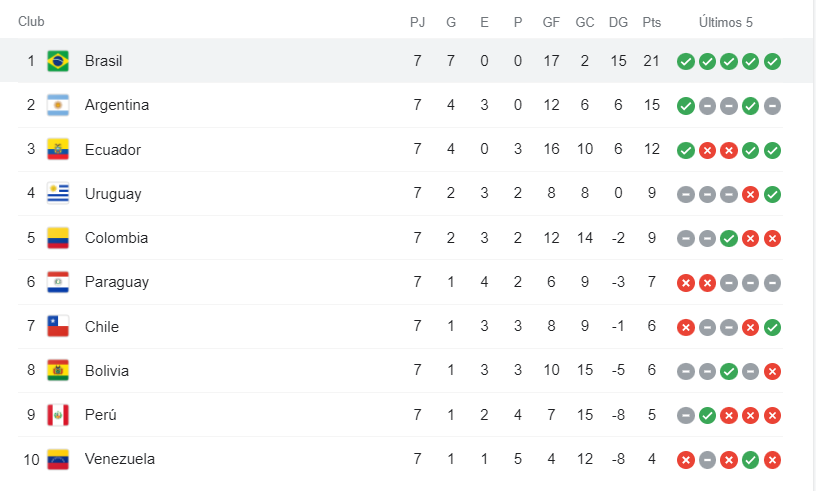Select the Bolivia flag icon
The height and width of the screenshot is (491, 816).
click(58, 371)
